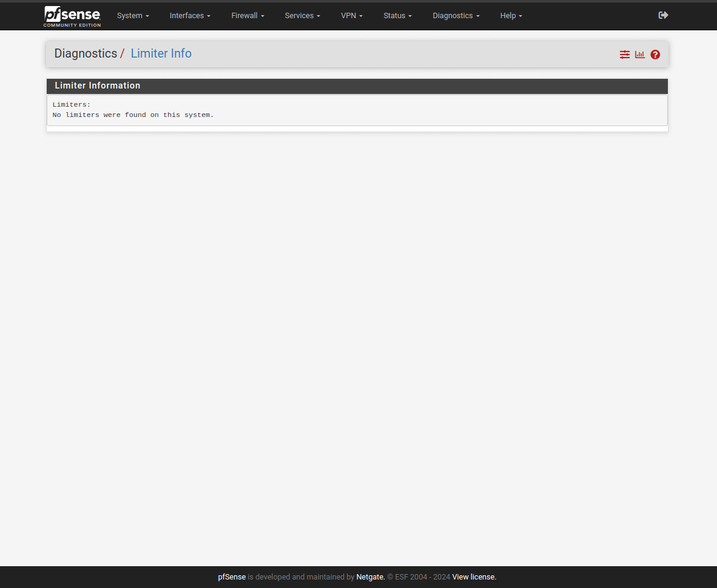Click the Diagnostics breadcrumb text in the page header
The width and height of the screenshot is (717, 588).
pos(86,53)
